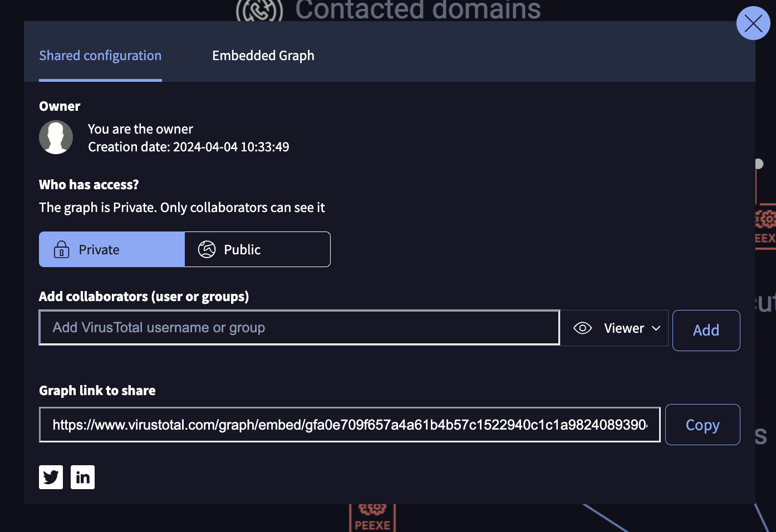Open the Embedded Graph tab

[x=263, y=56]
